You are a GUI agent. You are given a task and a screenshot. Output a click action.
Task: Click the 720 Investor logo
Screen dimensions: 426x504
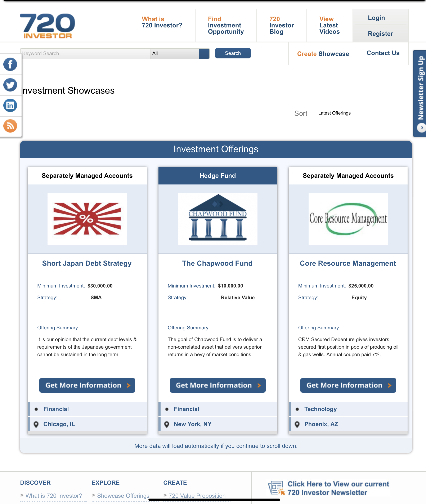[x=48, y=26]
